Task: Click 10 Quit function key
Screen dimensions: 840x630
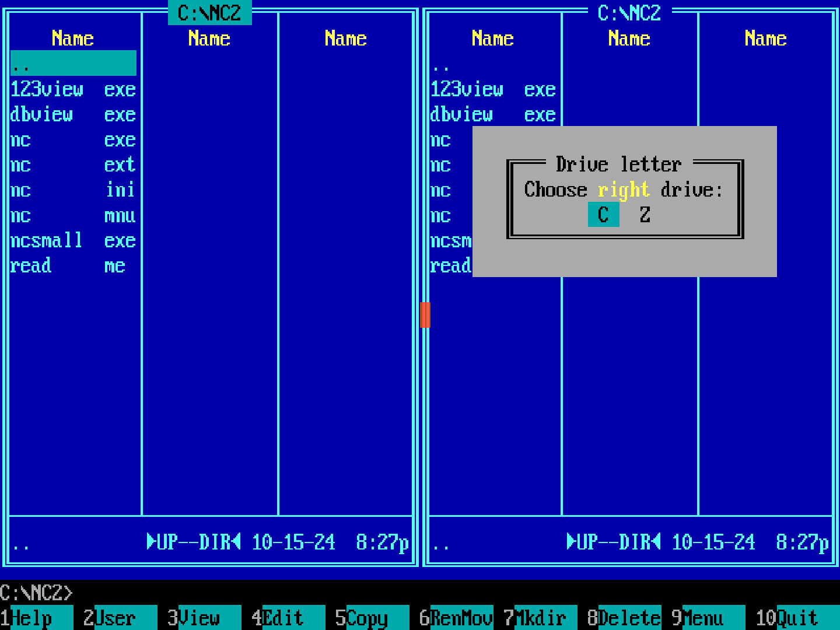Action: click(797, 618)
